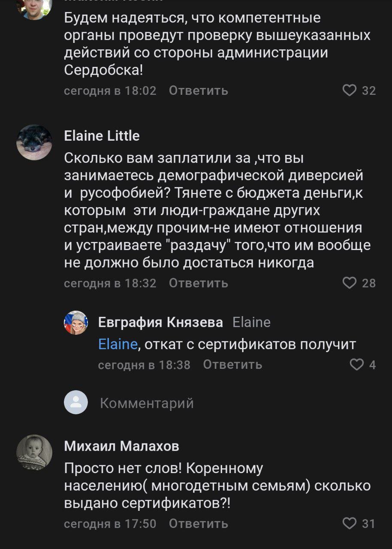
Task: Open Михаил Малахов's avatar photo
Action: coord(34,452)
